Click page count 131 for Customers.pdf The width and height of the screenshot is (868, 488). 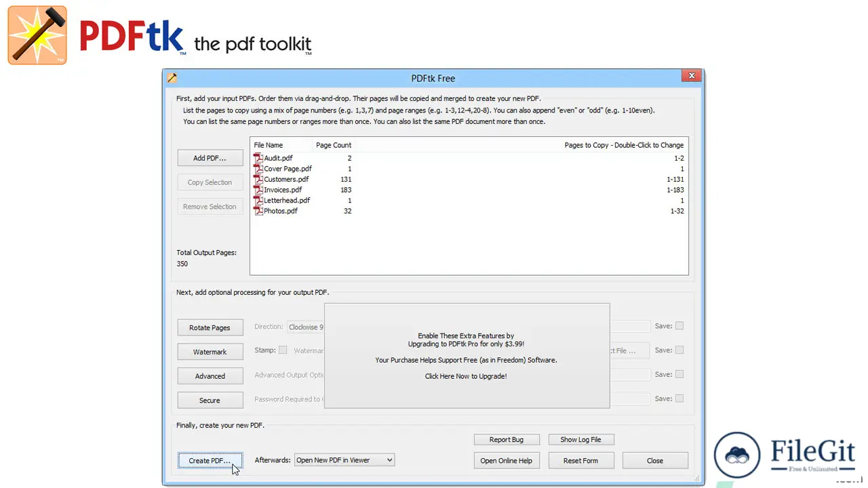[x=346, y=180]
